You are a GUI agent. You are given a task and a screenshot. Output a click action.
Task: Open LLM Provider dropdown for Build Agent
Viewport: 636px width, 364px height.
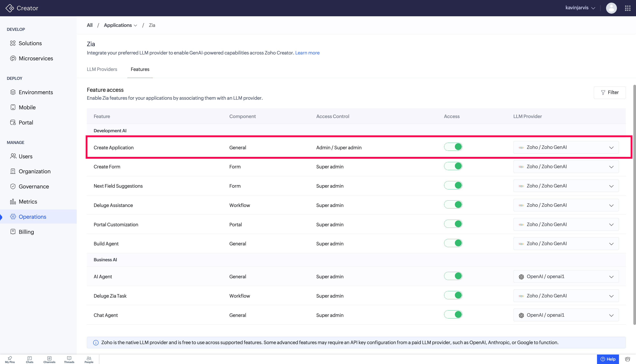(566, 243)
